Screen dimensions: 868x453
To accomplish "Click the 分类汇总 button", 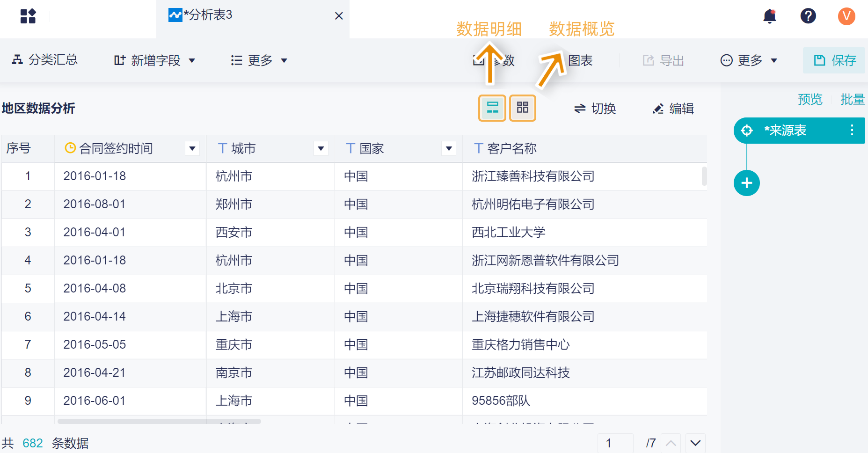I will [x=45, y=60].
